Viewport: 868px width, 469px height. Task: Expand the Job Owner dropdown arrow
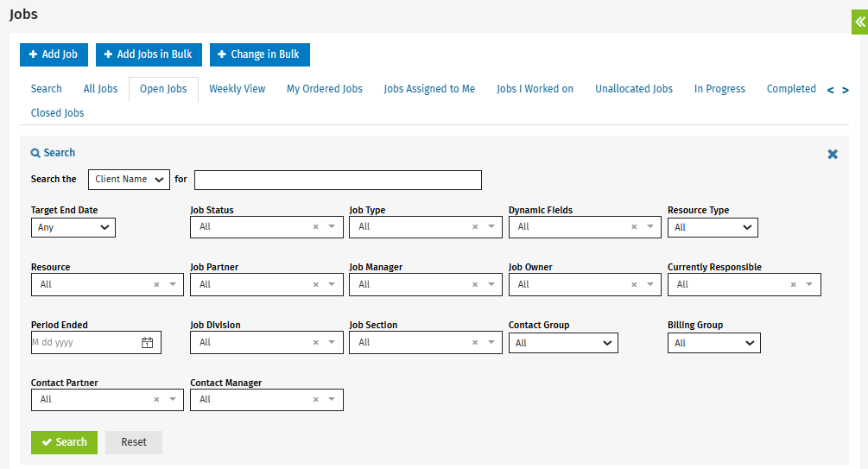click(x=650, y=285)
